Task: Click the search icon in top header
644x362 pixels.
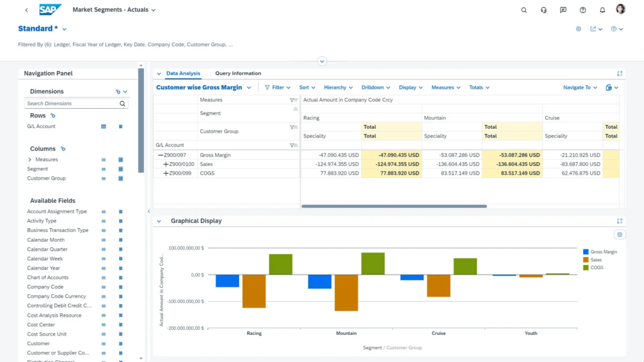Action: [x=524, y=10]
